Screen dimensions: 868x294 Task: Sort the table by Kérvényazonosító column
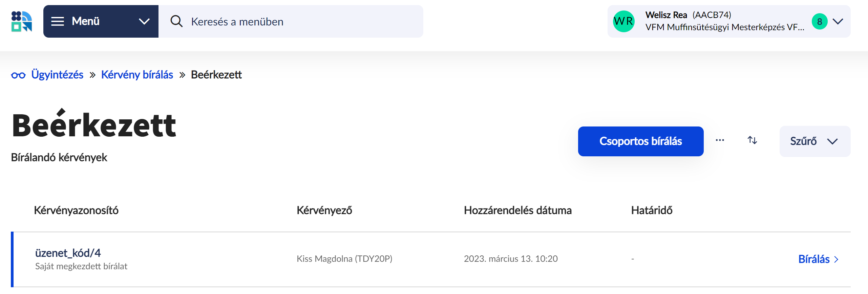76,210
